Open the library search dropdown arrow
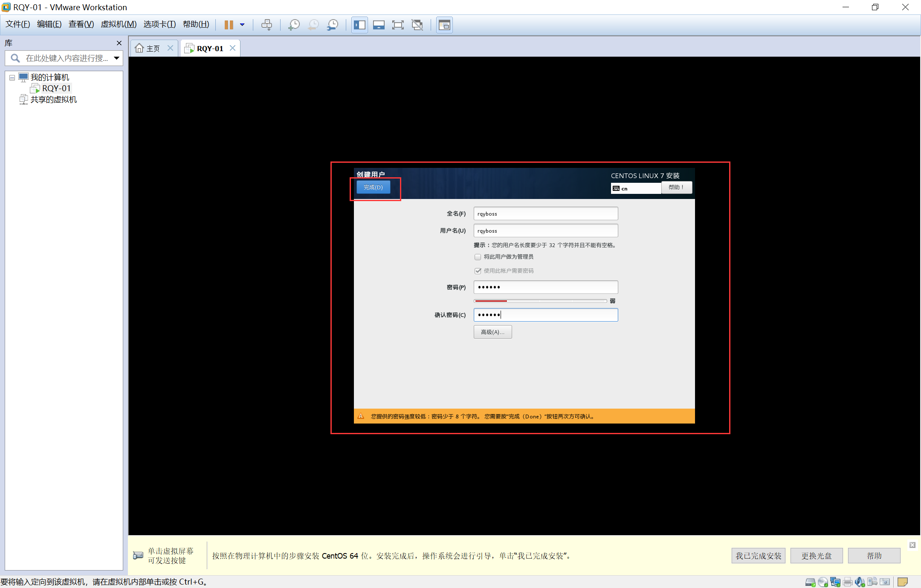This screenshot has width=921, height=588. 116,58
